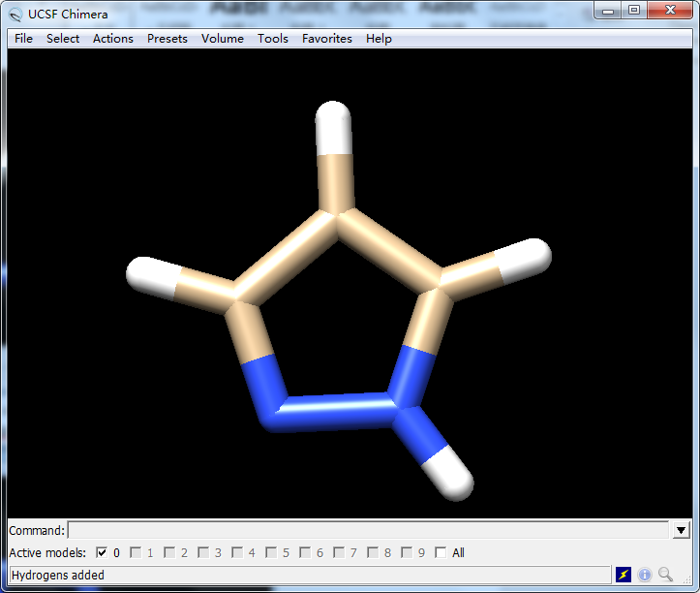Expand the Actions menu

pos(113,39)
